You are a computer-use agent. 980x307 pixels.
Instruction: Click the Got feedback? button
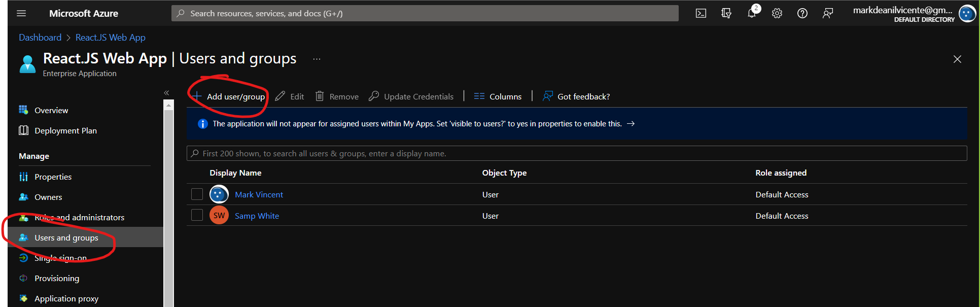tap(576, 96)
